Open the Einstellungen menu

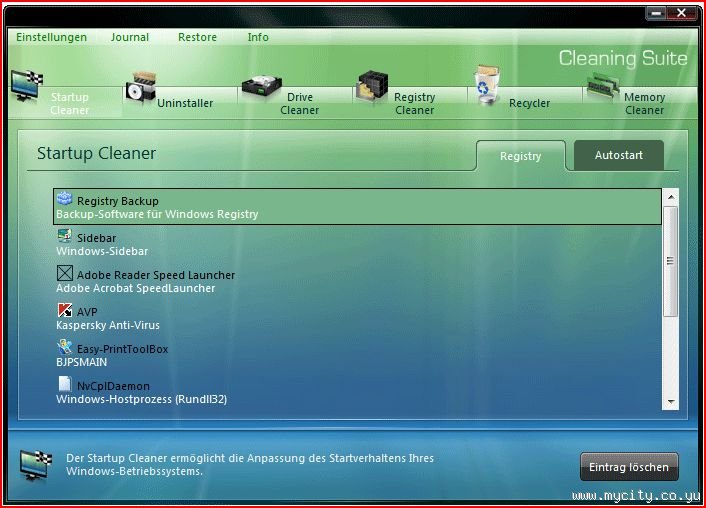(52, 37)
